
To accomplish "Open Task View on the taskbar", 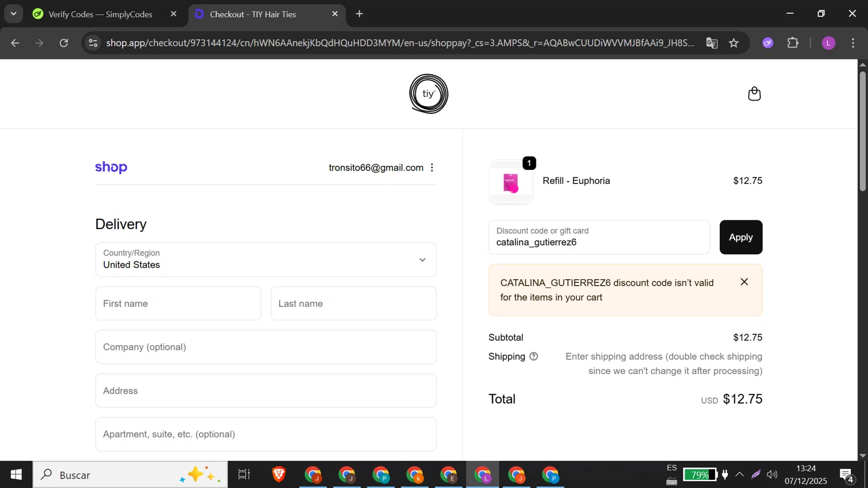I will [x=244, y=475].
